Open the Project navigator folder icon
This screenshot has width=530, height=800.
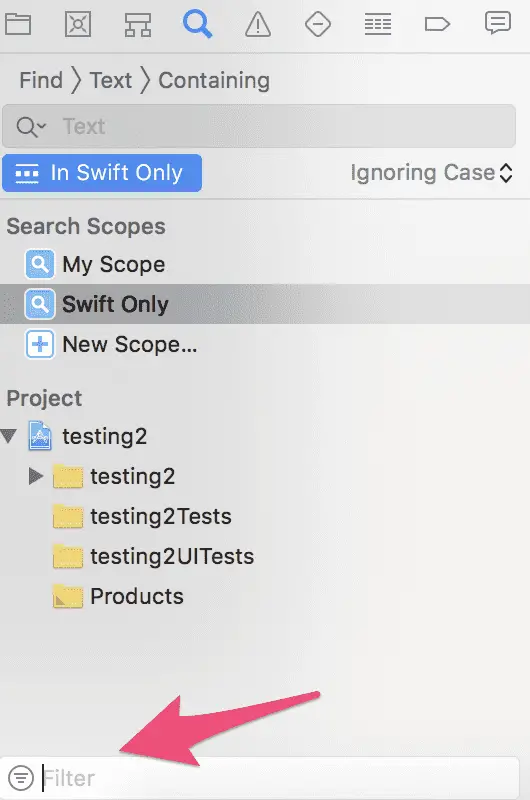pyautogui.click(x=18, y=24)
